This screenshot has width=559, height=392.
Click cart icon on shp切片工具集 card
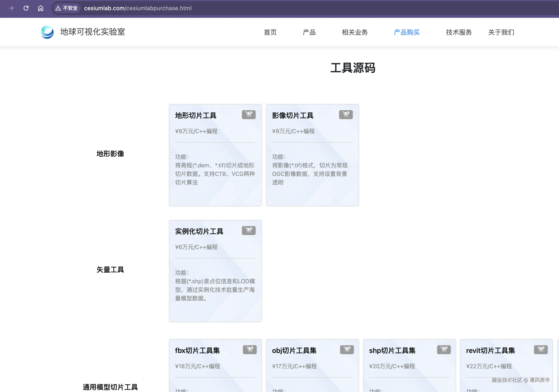coord(444,350)
